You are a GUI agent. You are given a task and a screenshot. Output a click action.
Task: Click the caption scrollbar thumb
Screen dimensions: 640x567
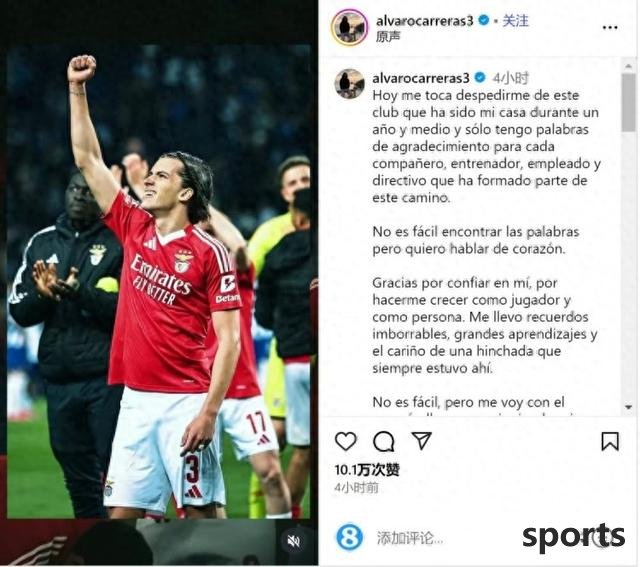pyautogui.click(x=629, y=102)
